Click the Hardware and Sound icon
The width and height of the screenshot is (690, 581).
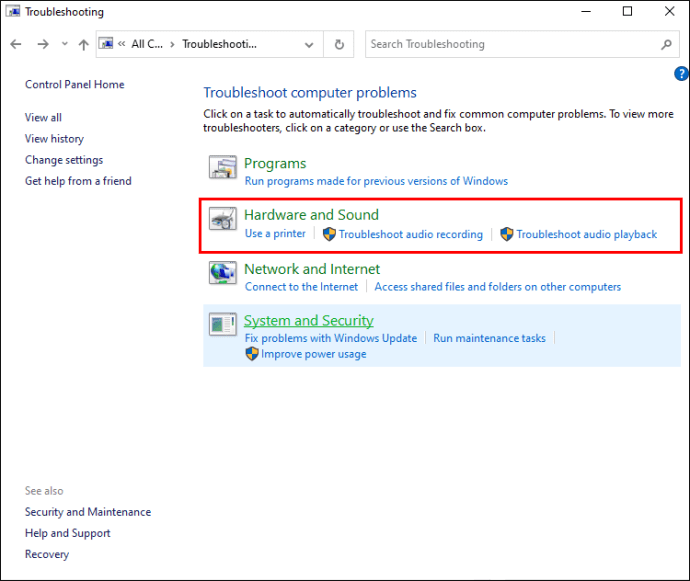click(223, 219)
